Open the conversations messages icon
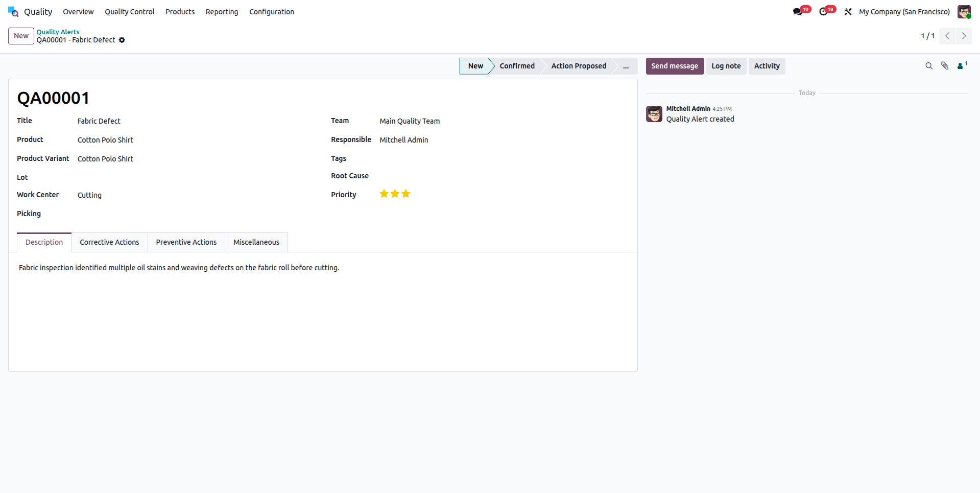This screenshot has width=980, height=493. point(798,12)
